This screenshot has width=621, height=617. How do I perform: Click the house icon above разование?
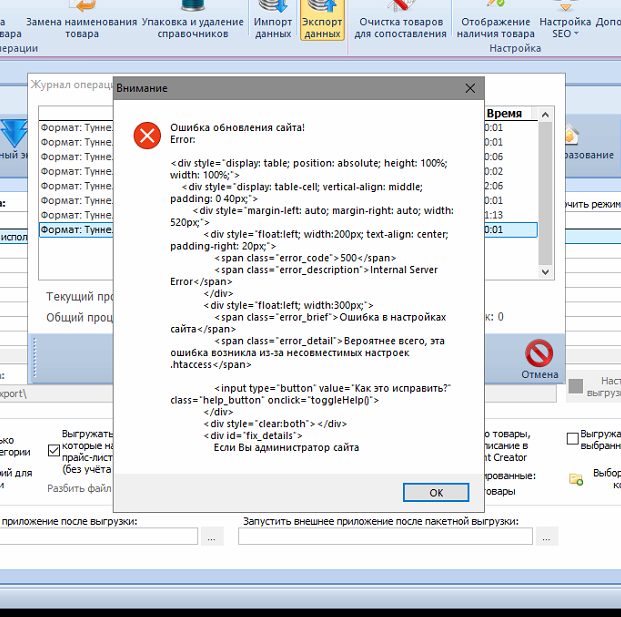572,134
